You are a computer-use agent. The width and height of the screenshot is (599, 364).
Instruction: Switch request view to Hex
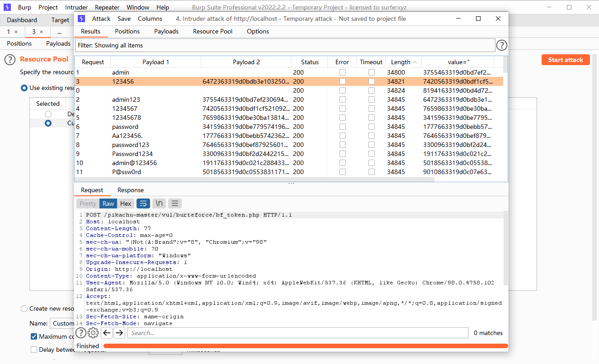tap(126, 203)
